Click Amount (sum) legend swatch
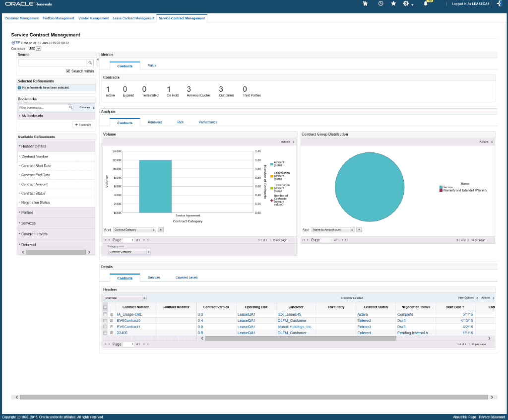 (x=271, y=164)
